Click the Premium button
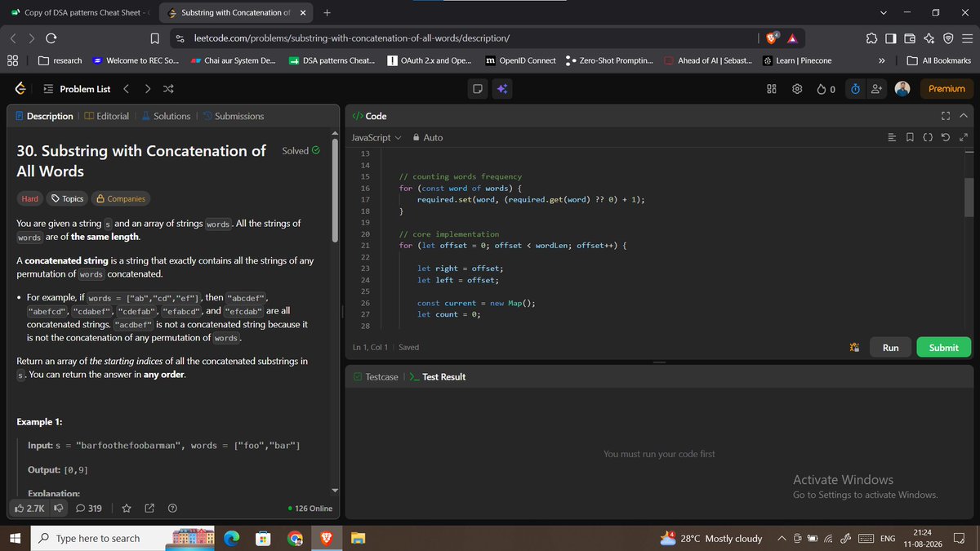The width and height of the screenshot is (980, 551). (x=947, y=88)
